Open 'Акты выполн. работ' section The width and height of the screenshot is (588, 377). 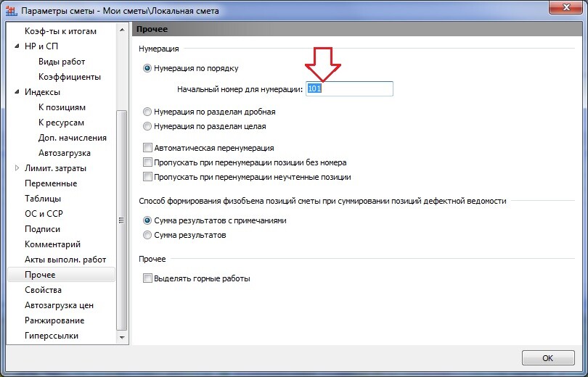pos(65,260)
